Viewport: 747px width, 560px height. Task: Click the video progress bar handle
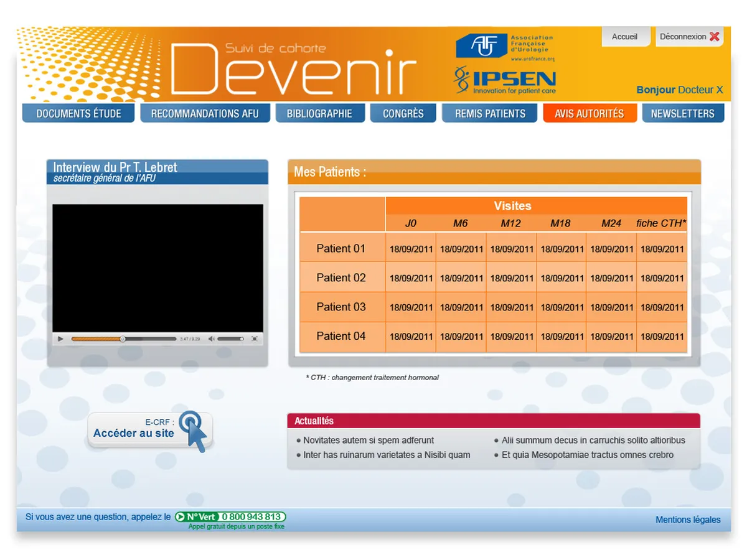[x=123, y=338]
